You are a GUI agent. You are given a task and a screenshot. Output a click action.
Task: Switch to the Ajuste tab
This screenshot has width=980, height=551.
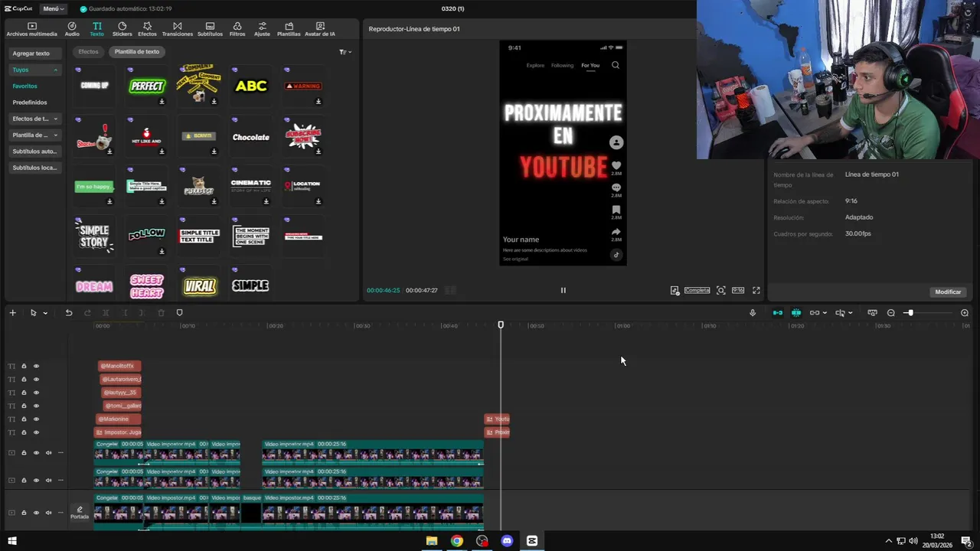262,29
